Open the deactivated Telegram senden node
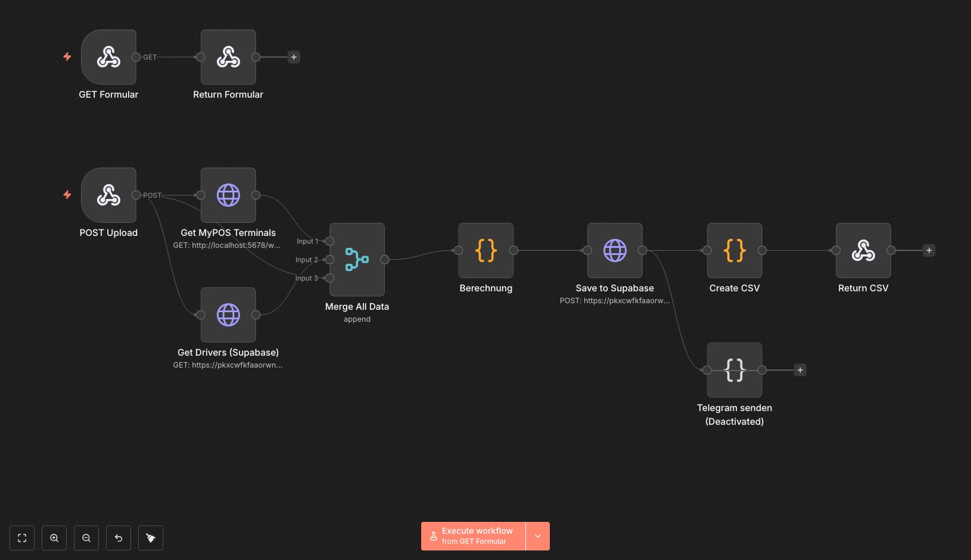 point(734,369)
